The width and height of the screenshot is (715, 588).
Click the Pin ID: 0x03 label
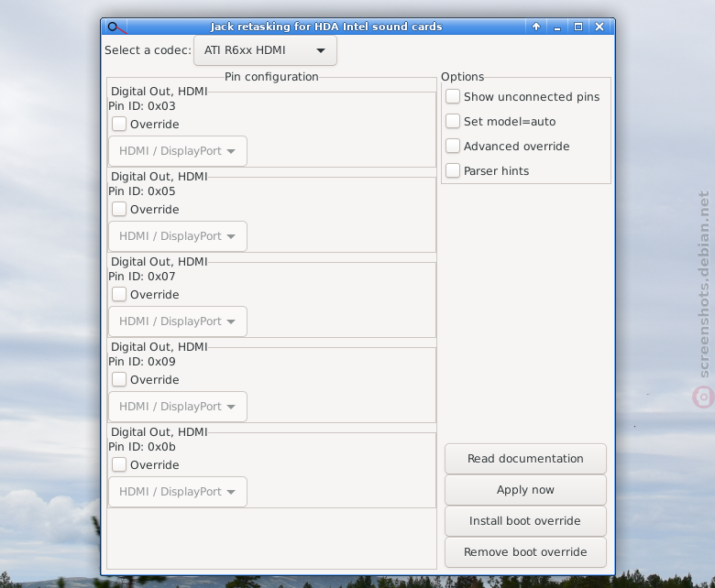142,106
